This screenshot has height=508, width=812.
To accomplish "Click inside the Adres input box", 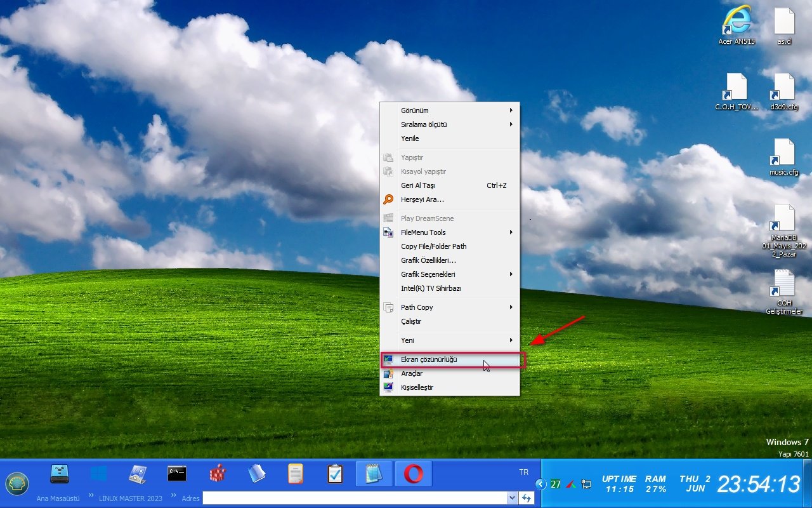I will 355,498.
